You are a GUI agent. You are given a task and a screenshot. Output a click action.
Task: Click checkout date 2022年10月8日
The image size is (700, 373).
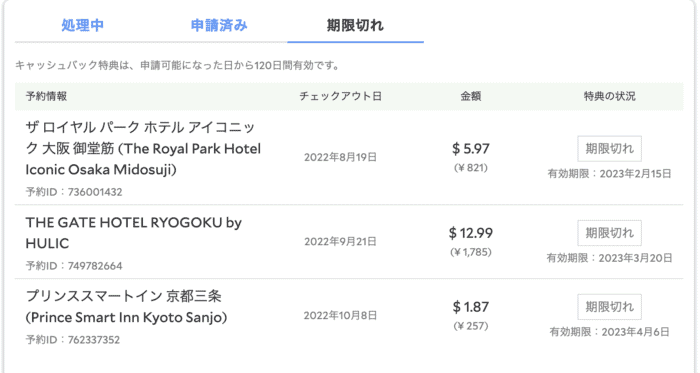pyautogui.click(x=340, y=316)
